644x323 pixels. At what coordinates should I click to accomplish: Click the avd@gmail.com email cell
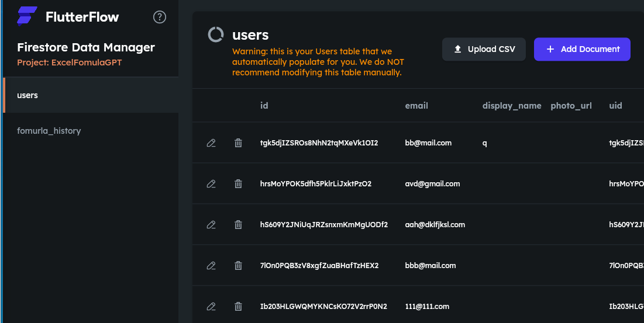(432, 183)
